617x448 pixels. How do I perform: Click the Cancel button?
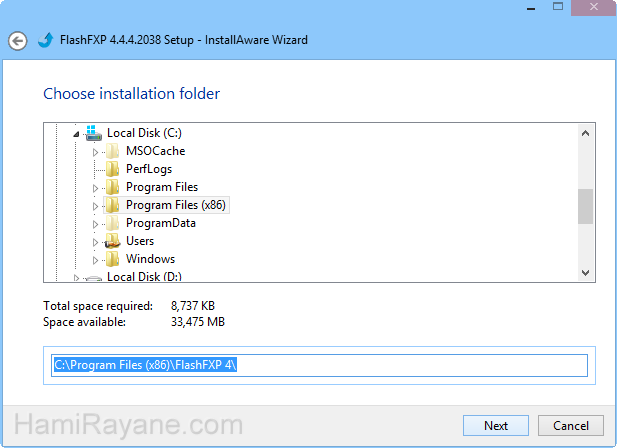click(x=571, y=426)
